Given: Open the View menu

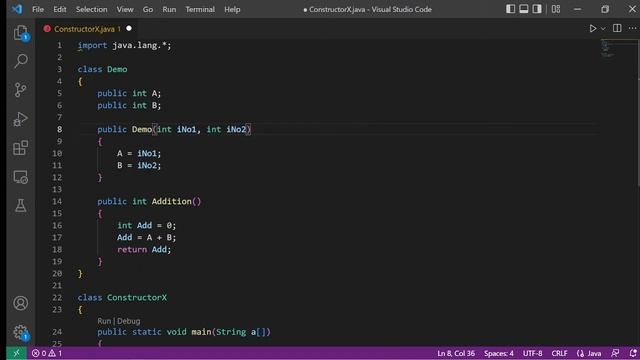Looking at the screenshot, I should click(125, 9).
